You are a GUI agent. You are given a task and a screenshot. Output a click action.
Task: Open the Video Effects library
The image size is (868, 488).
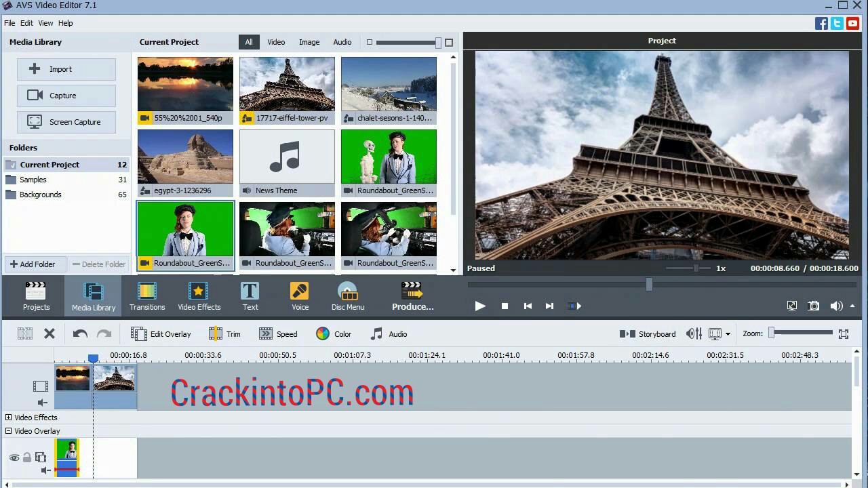coord(199,297)
